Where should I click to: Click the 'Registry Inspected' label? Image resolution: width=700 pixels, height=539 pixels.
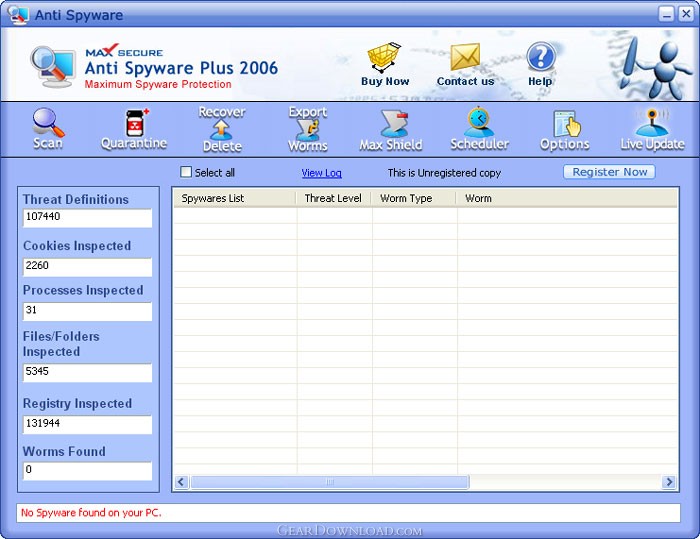(77, 403)
